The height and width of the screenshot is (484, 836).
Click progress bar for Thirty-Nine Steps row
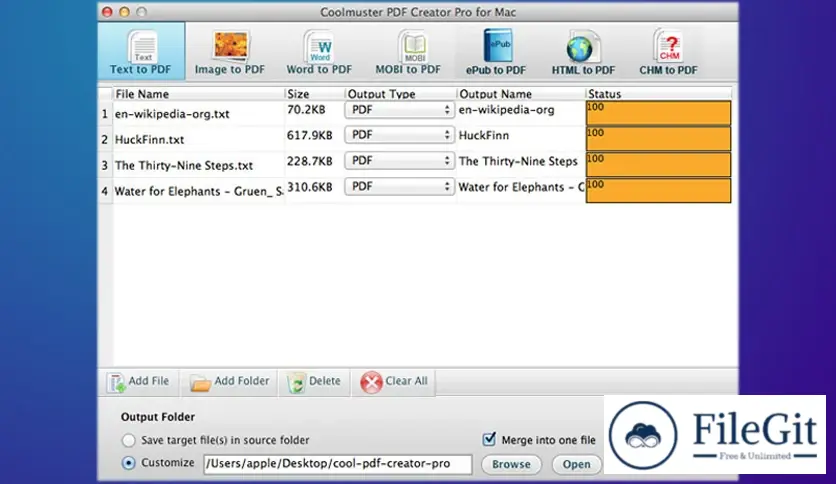658,164
